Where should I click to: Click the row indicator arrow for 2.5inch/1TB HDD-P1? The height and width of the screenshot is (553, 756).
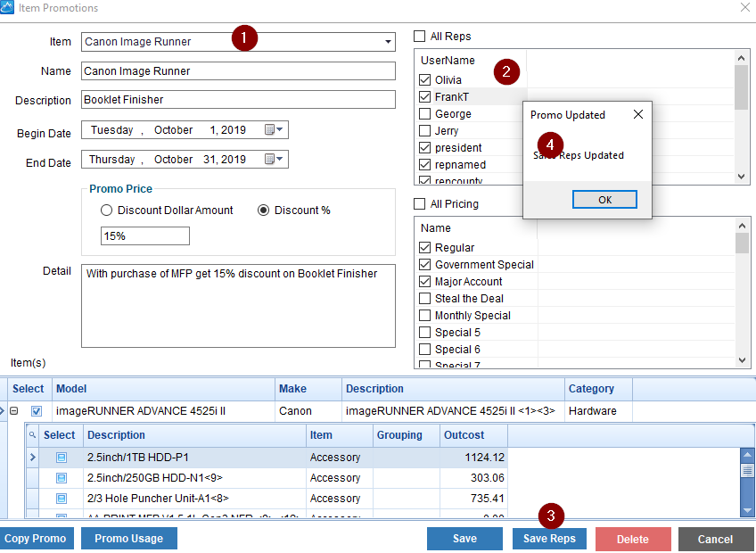[32, 458]
